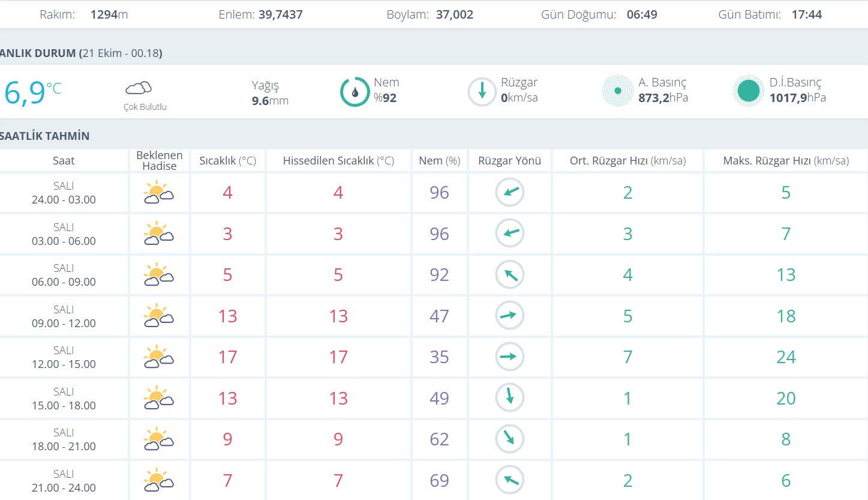Select the Saat column header
Viewport: 868px width, 500px height.
click(x=64, y=161)
